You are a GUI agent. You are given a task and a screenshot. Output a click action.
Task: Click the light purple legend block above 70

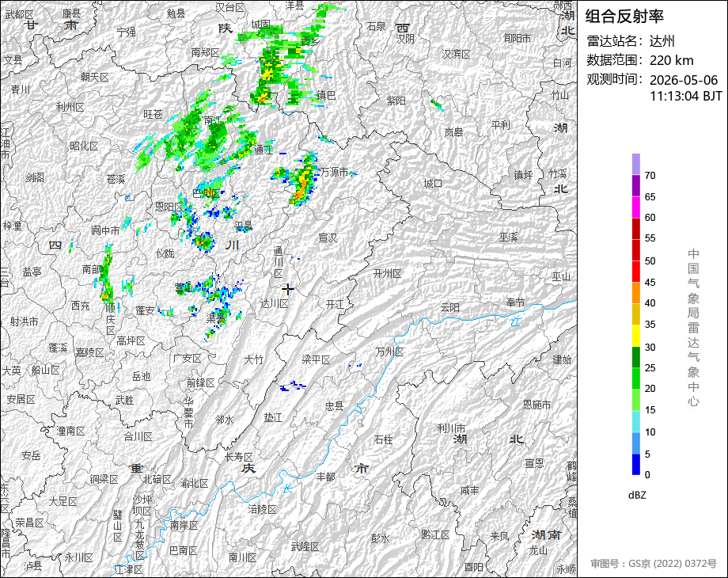(x=636, y=164)
